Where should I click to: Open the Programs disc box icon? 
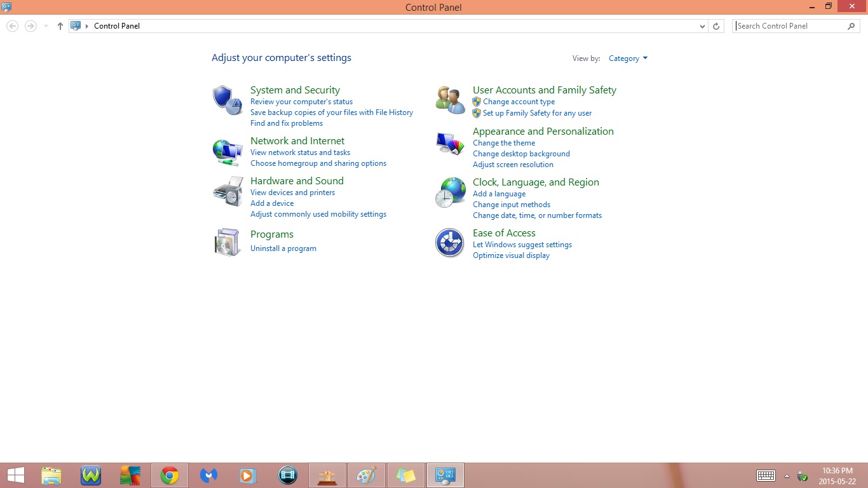(227, 242)
